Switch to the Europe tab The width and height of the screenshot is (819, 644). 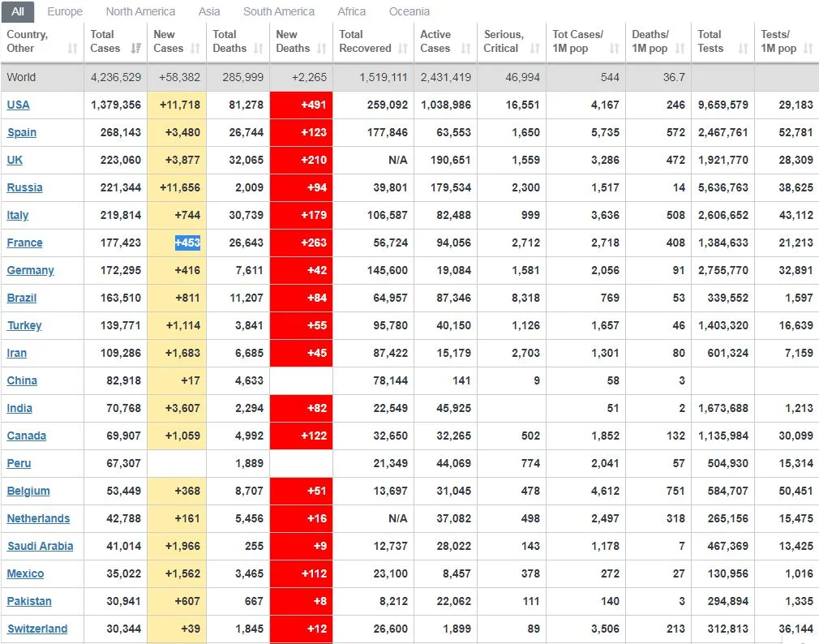pyautogui.click(x=65, y=11)
